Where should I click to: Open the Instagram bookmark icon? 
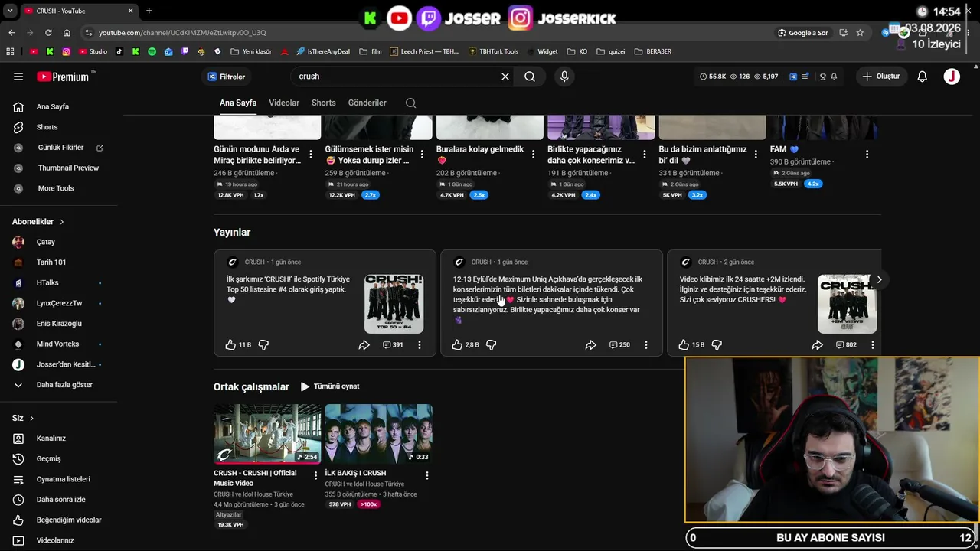click(x=67, y=52)
